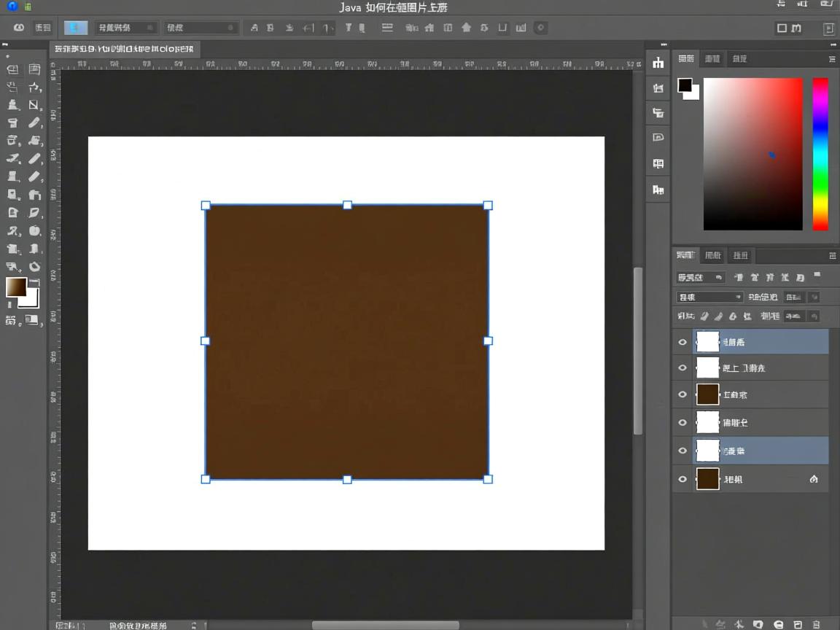Screen dimensions: 840x630
Task: Click the lock icon on the bottom layer
Action: (x=814, y=479)
